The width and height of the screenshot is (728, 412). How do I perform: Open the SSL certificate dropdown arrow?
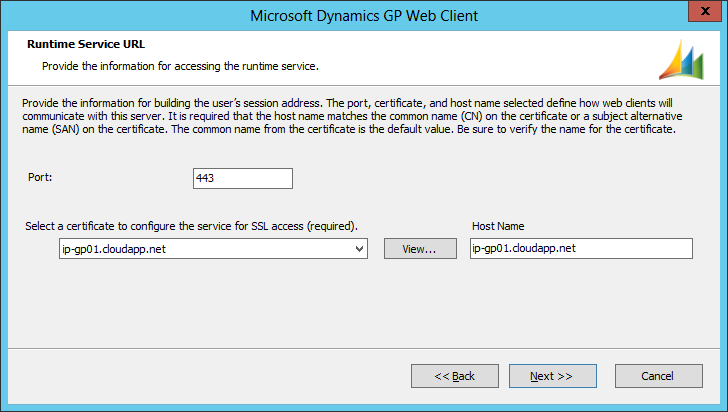tap(360, 249)
